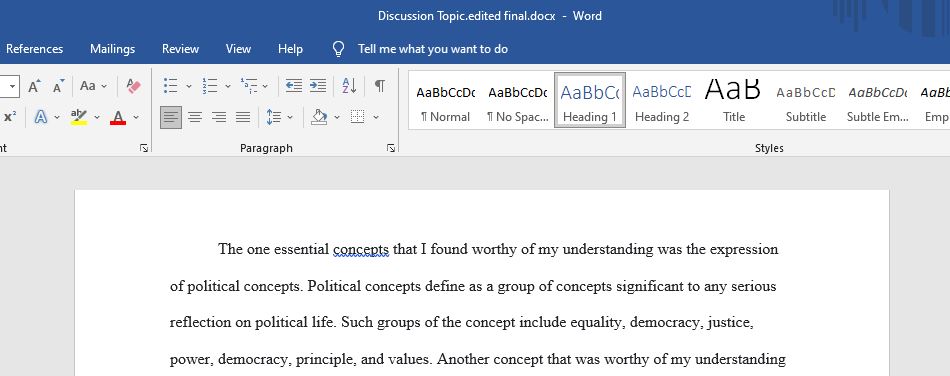Open the Mailings ribbon tab
This screenshot has height=376, width=950.
(112, 49)
